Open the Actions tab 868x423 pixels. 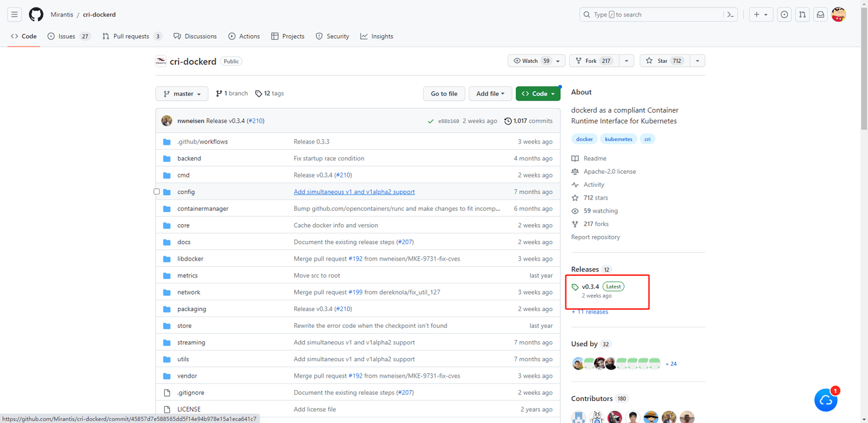point(244,36)
